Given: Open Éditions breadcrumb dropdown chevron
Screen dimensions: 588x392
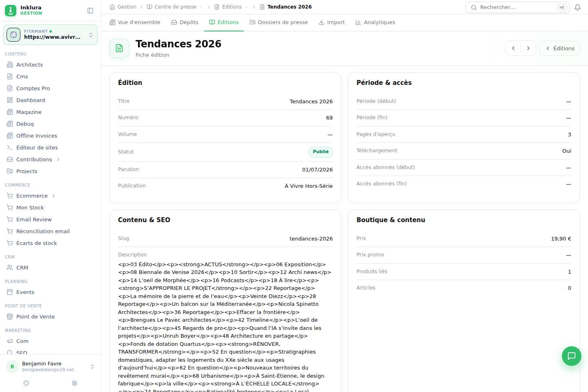Looking at the screenshot, I should [247, 7].
